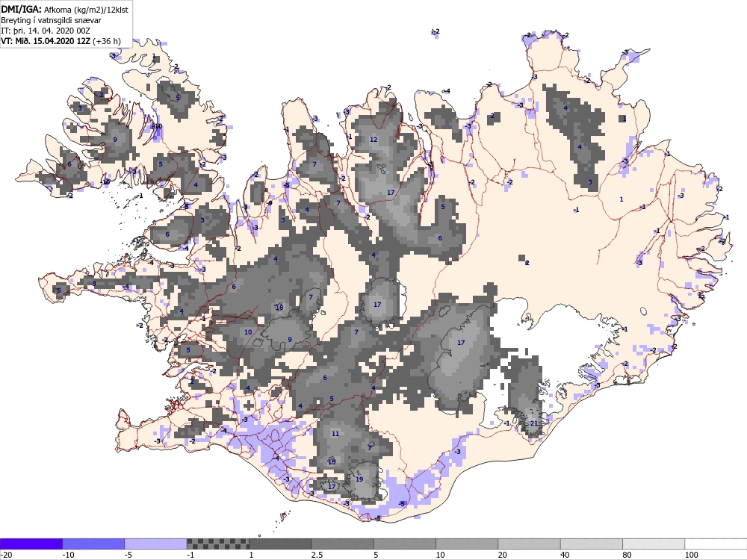This screenshot has width=747, height=560.
Task: Click the map value '21' in the southeast
Action: tap(534, 423)
